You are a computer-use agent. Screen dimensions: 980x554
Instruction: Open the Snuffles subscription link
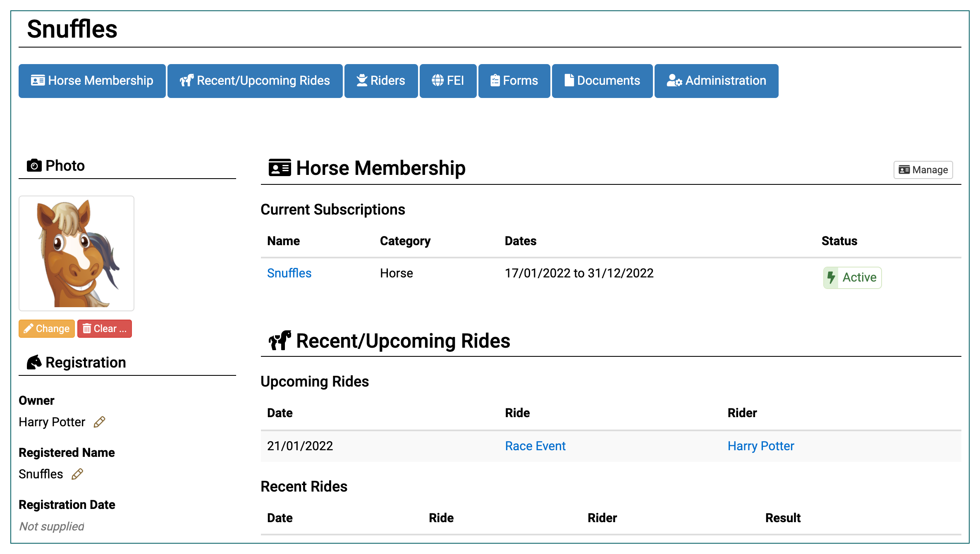click(289, 273)
